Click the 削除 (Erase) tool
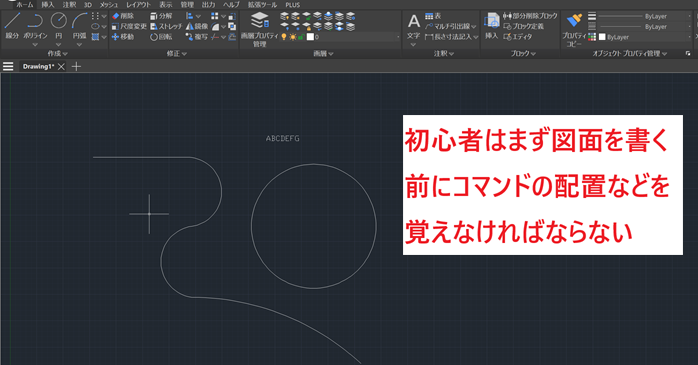This screenshot has height=365, width=698. coord(123,16)
